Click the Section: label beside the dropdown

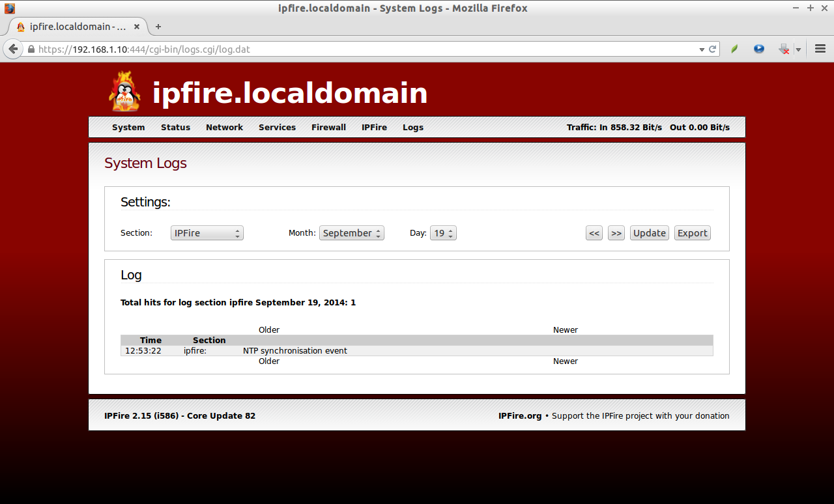(136, 233)
